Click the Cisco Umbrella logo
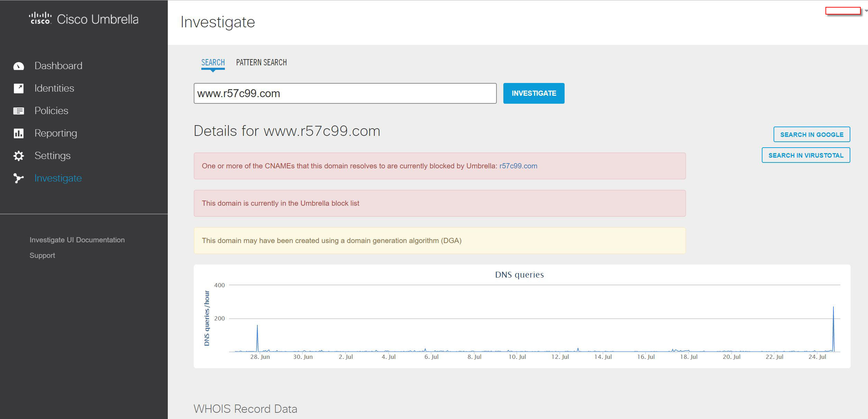Viewport: 868px width, 419px height. pos(84,19)
